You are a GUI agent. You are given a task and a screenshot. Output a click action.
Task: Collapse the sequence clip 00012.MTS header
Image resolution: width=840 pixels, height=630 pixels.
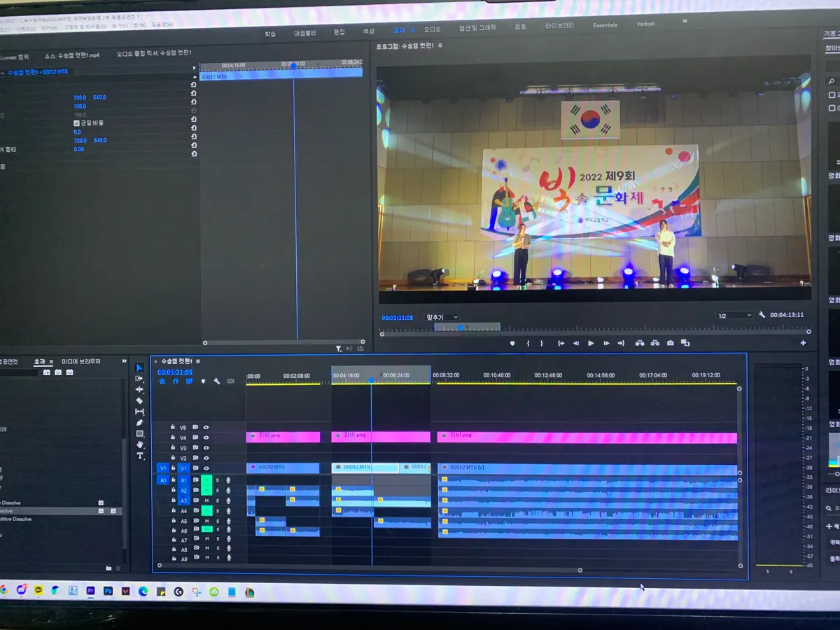pos(3,72)
